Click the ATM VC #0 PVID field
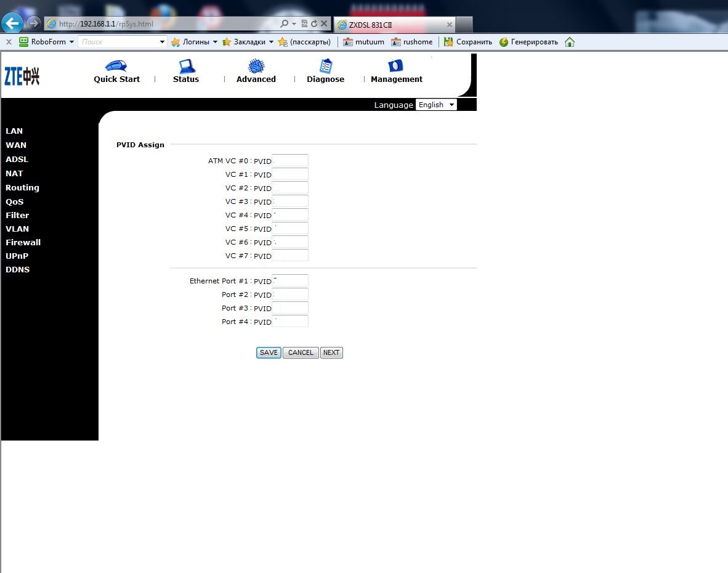Screen dimensions: 728x573 [290, 161]
